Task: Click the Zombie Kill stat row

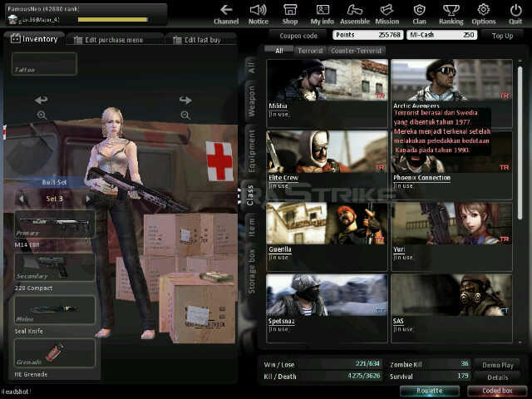Action: 429,364
